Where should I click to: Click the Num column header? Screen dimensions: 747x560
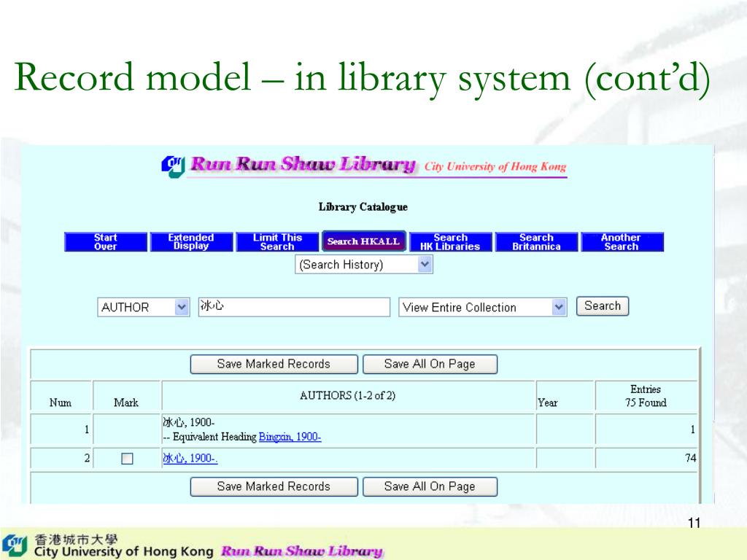pos(61,402)
